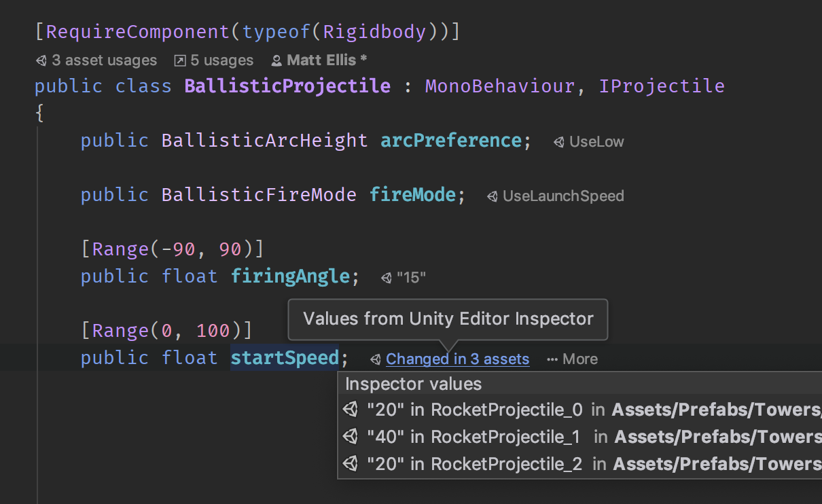Place the cursor on the startSpeed field name
This screenshot has height=504, width=822.
[x=284, y=358]
